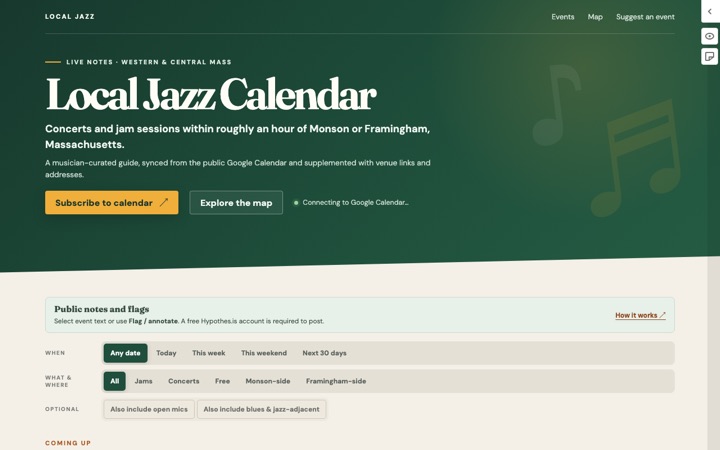
Task: Select Next 30 days filter
Action: pos(324,353)
